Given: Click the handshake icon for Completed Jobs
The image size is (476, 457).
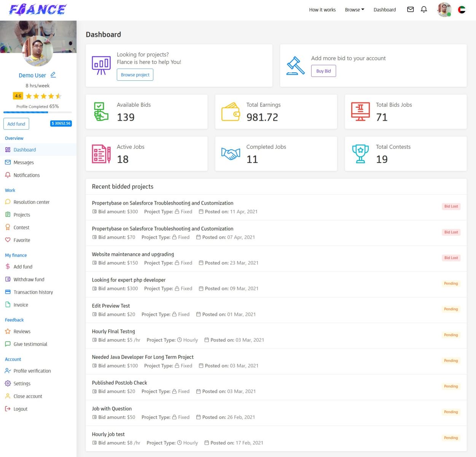Looking at the screenshot, I should click(231, 154).
